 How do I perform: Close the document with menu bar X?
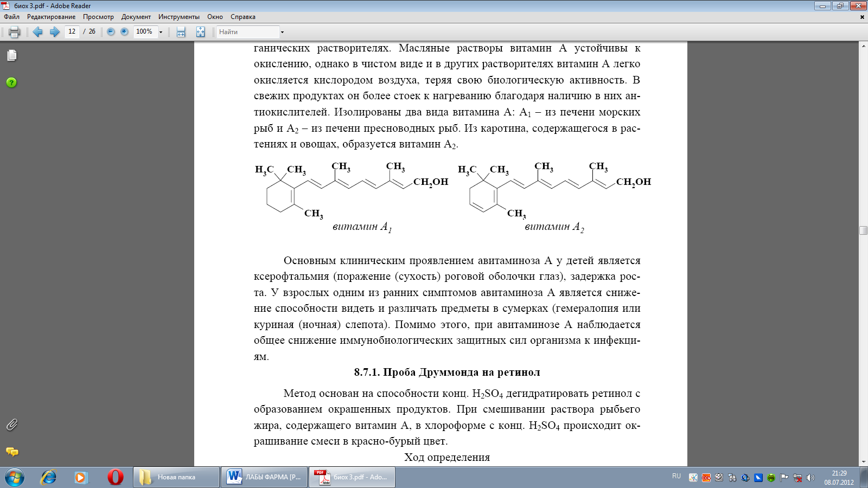click(862, 17)
